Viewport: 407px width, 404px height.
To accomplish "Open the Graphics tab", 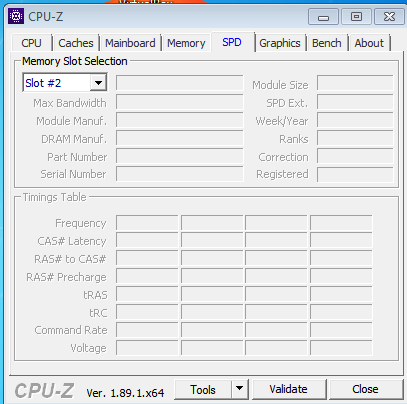I will point(280,43).
